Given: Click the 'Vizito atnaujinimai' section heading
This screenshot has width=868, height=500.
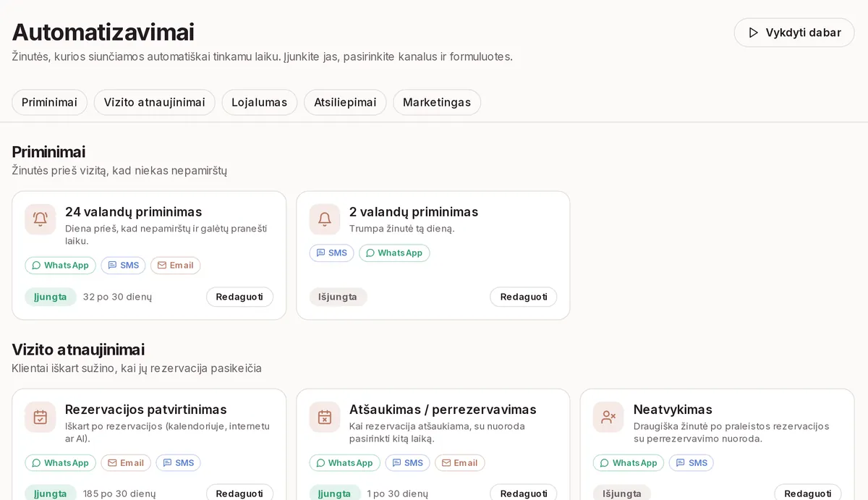Looking at the screenshot, I should coord(78,349).
